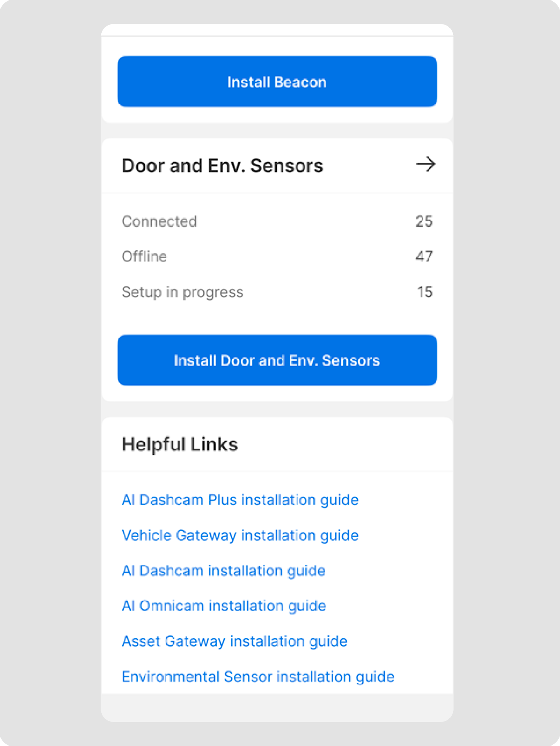Open AI Dashcam Plus installation guide
The image size is (560, 746).
[240, 500]
